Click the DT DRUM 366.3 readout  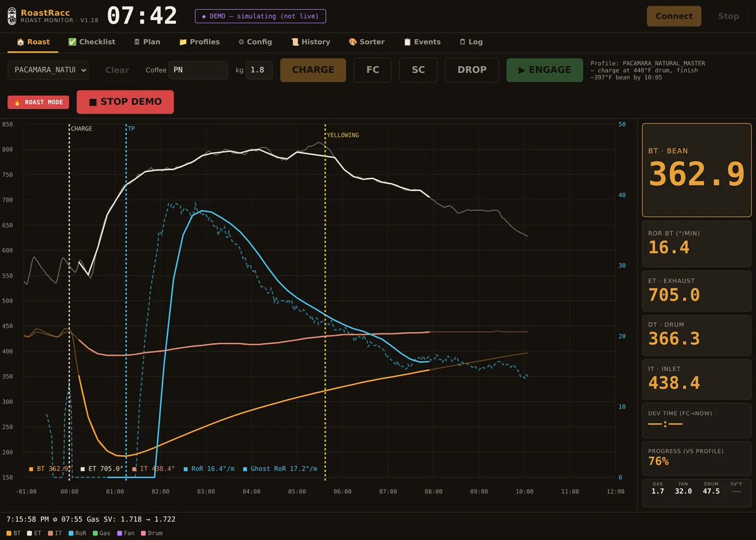697,335
